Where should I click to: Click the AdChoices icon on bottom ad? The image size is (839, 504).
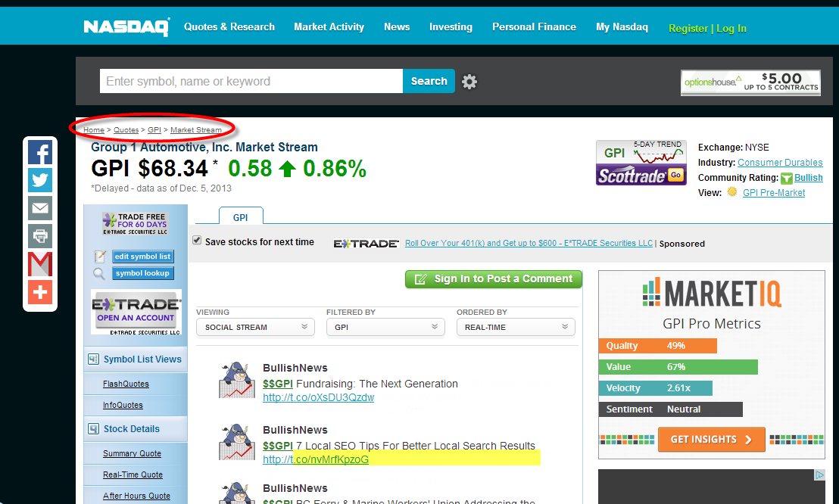(819, 474)
